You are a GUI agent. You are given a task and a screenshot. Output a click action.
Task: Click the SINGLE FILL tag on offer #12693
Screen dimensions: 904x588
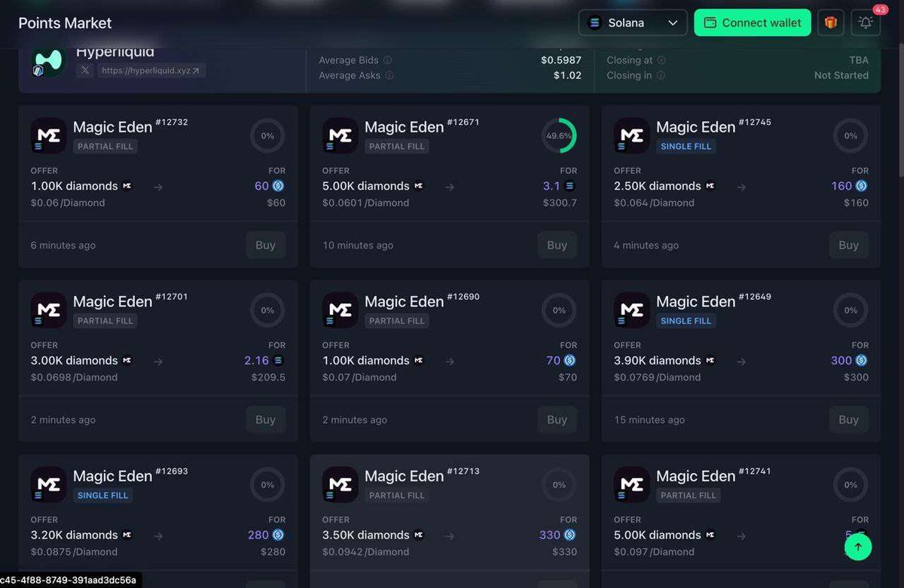tap(103, 495)
